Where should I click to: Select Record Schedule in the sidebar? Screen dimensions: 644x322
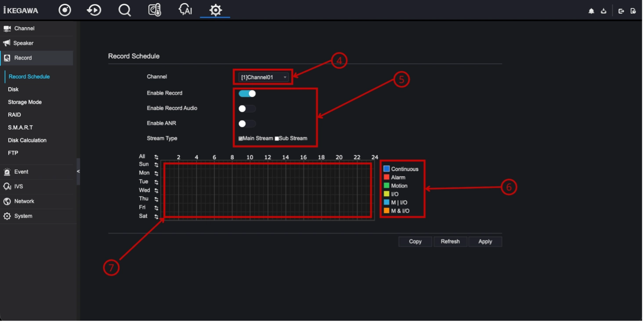click(x=29, y=77)
